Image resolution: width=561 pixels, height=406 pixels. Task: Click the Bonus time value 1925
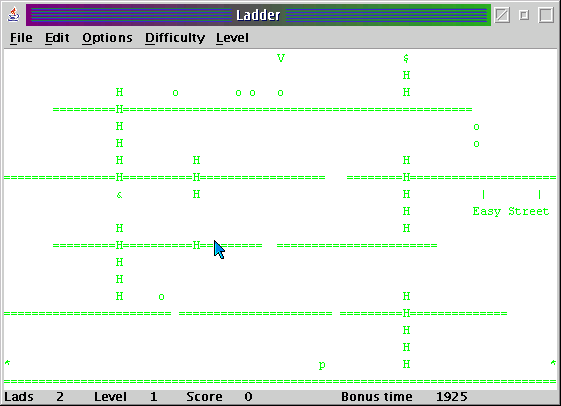(452, 397)
